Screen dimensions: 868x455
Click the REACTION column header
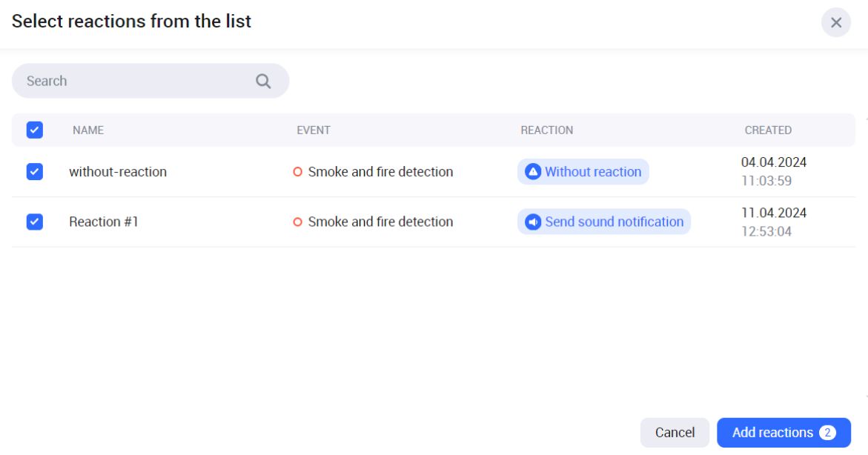(x=547, y=130)
